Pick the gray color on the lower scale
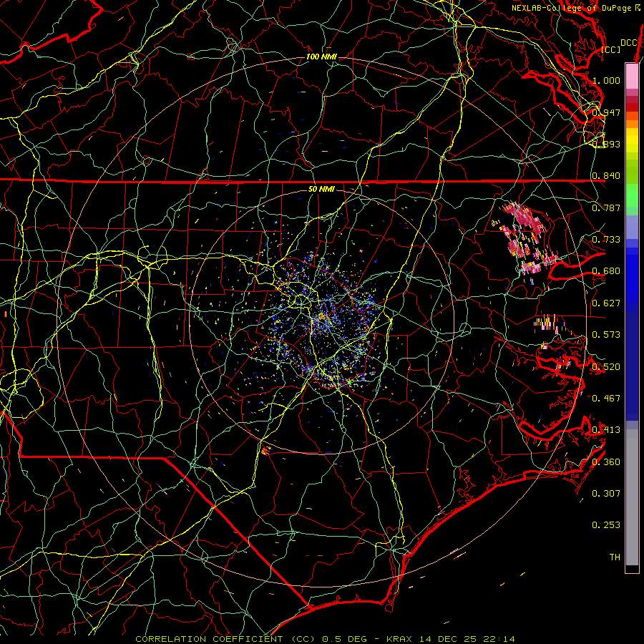 coord(632,497)
